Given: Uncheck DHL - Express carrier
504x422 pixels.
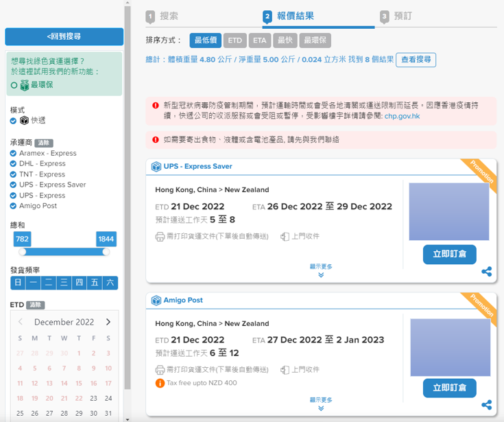Looking at the screenshot, I should click(x=13, y=164).
